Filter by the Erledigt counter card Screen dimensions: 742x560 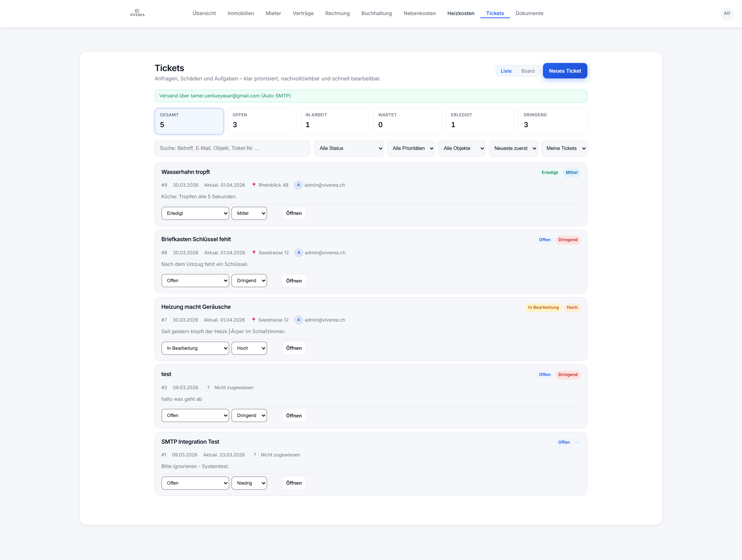point(480,121)
